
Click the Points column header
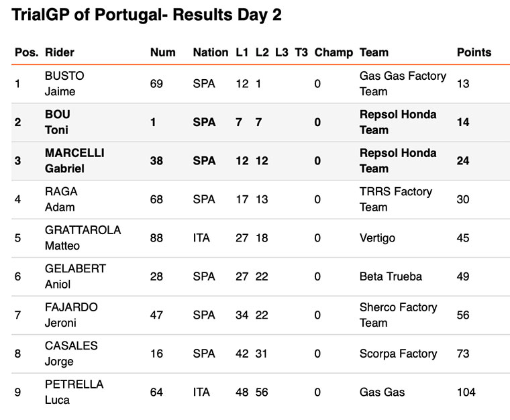point(474,52)
